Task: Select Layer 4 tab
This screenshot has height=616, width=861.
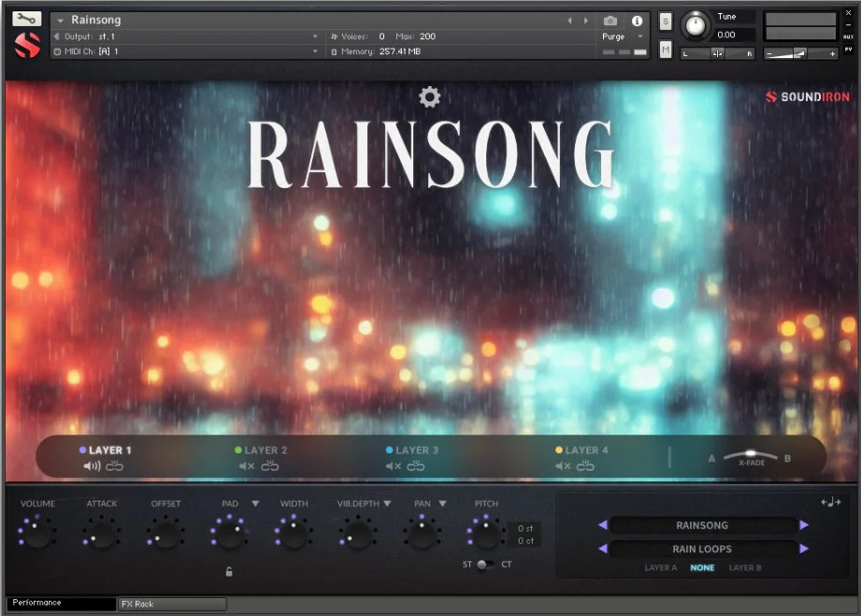Action: coord(581,451)
